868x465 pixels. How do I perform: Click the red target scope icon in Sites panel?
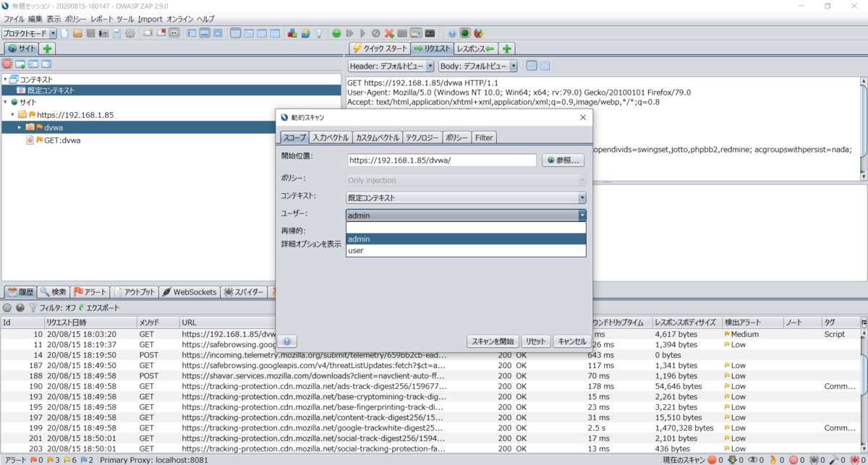pos(7,64)
